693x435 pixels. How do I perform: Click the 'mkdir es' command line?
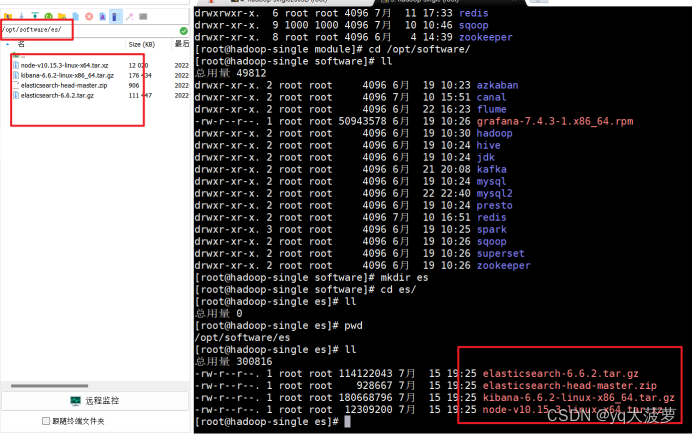coord(312,278)
